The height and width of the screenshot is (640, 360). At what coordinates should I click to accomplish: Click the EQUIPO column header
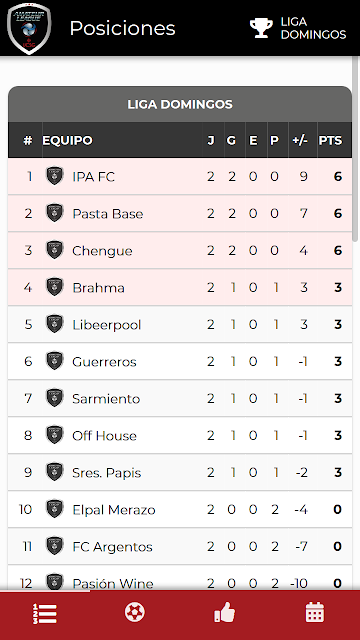(x=67, y=140)
